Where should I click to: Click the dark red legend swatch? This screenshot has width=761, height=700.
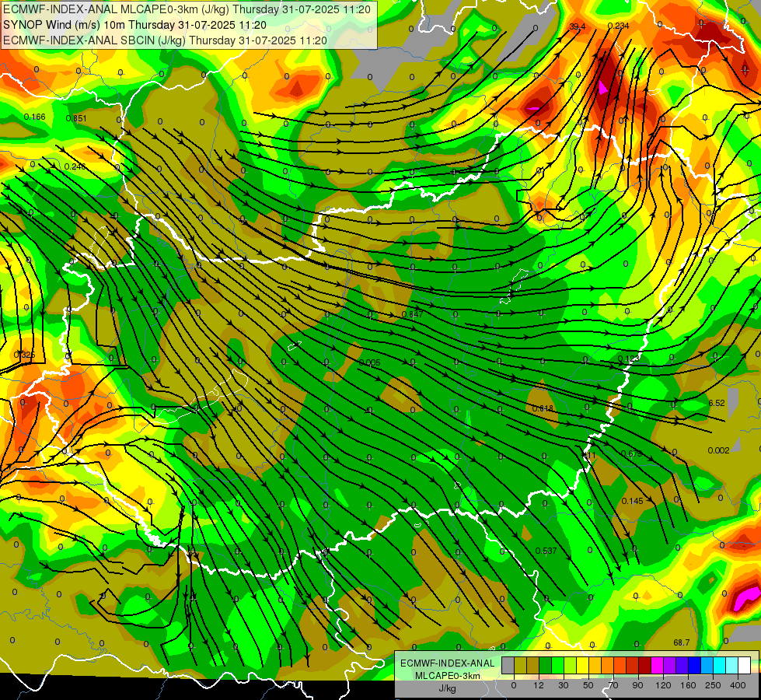tap(645, 665)
